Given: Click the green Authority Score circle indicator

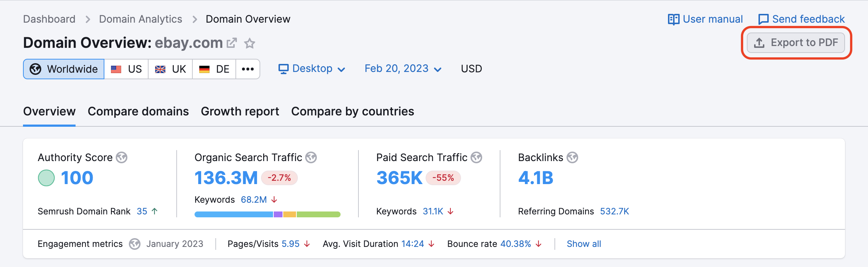Looking at the screenshot, I should (46, 178).
